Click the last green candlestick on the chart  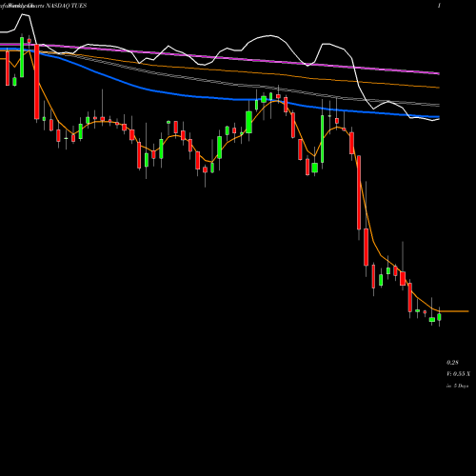439,317
